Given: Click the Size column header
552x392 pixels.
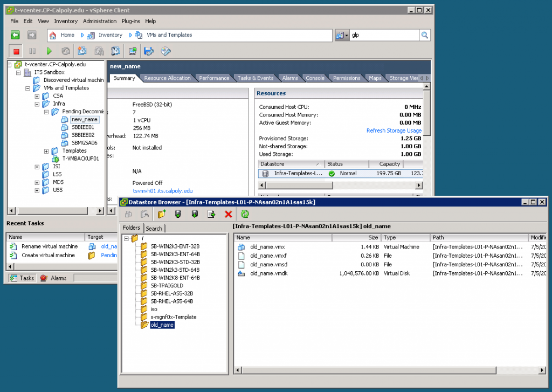Looking at the screenshot, I should 356,238.
